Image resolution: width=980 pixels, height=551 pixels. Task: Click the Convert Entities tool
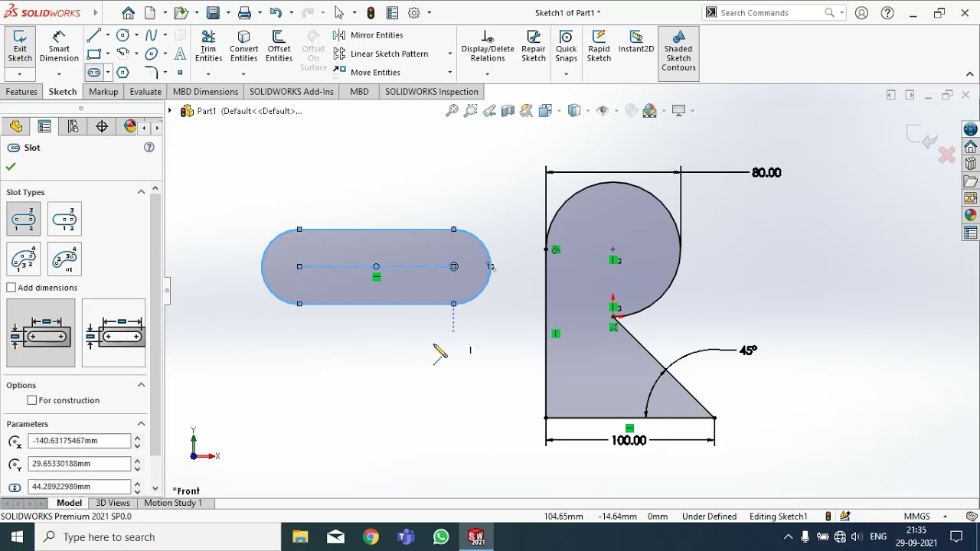[x=243, y=47]
